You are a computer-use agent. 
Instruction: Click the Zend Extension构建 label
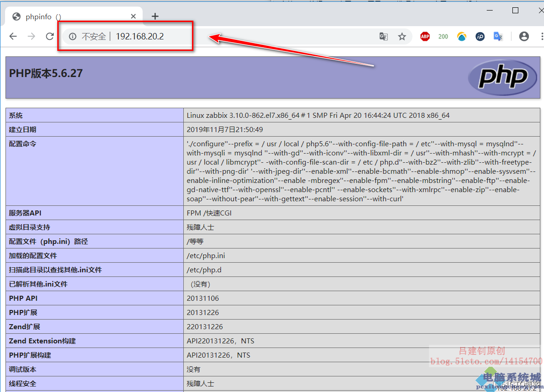click(42, 341)
